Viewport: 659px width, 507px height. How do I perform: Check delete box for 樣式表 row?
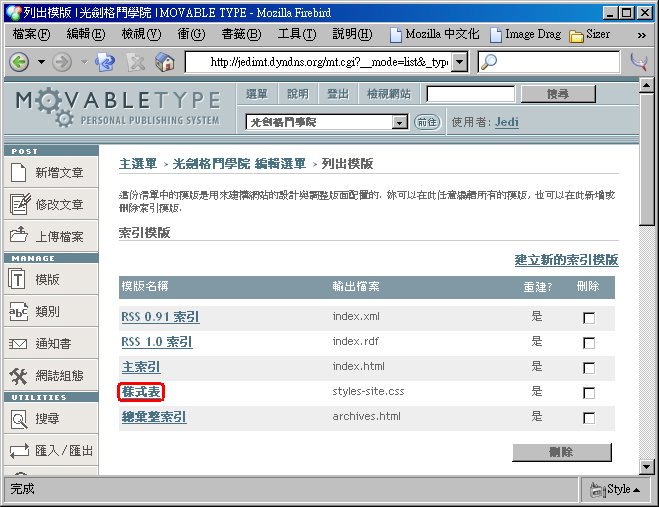pos(589,393)
